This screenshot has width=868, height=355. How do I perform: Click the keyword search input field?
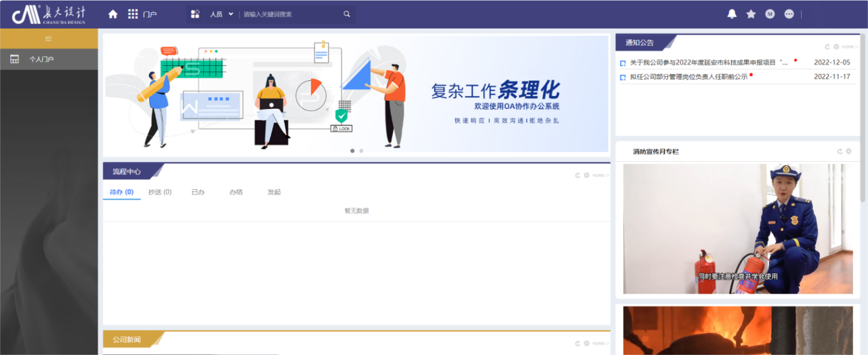[x=291, y=14]
